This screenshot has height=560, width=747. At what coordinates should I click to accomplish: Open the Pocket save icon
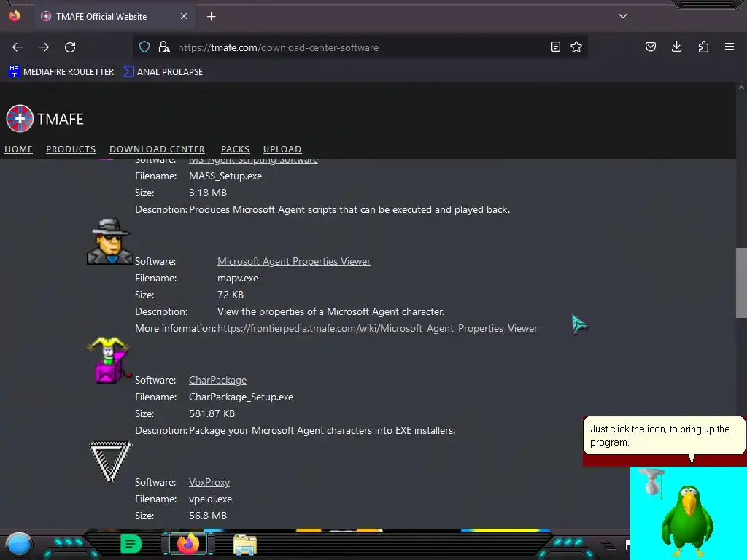click(650, 47)
